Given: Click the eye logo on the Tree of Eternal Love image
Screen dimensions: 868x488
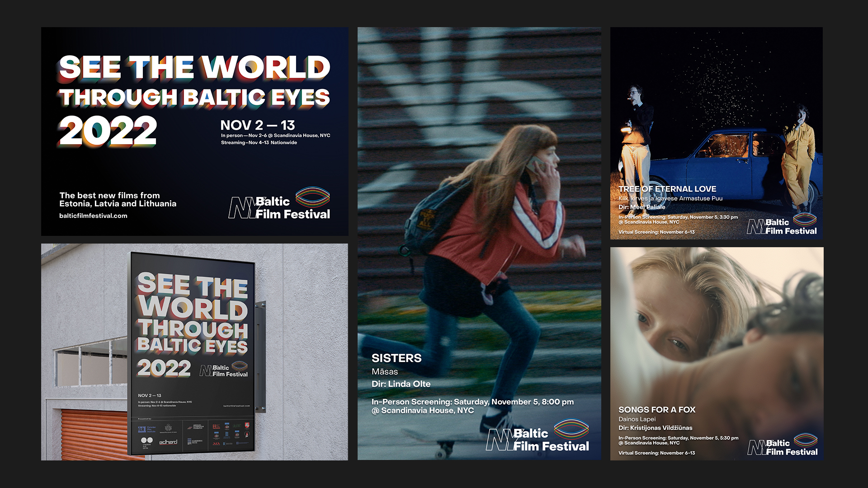Looking at the screenshot, I should [805, 220].
